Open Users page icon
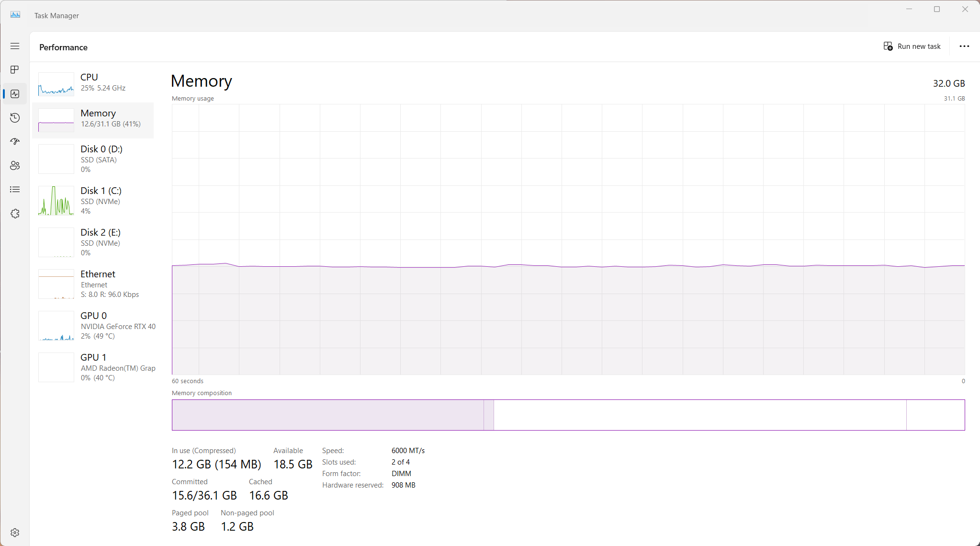 point(15,166)
